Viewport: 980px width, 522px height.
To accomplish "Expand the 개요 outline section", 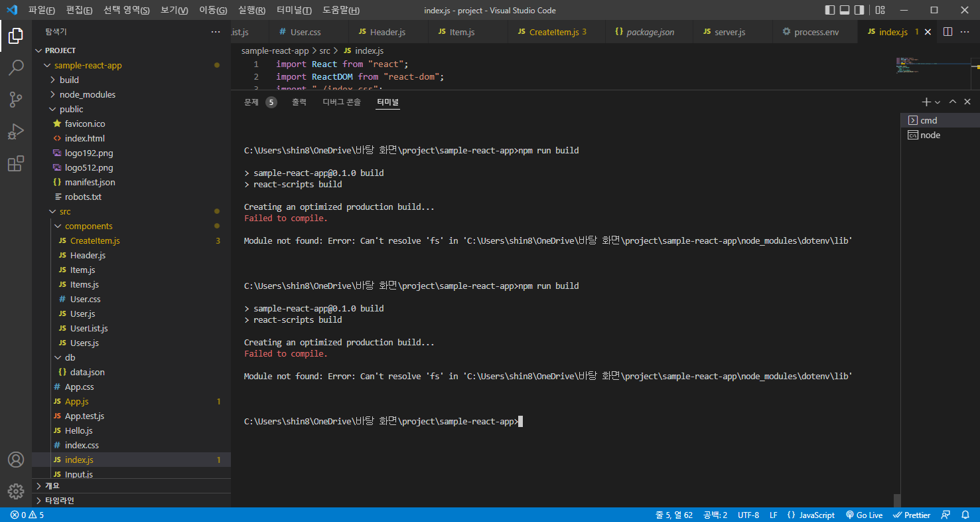I will [x=131, y=485].
